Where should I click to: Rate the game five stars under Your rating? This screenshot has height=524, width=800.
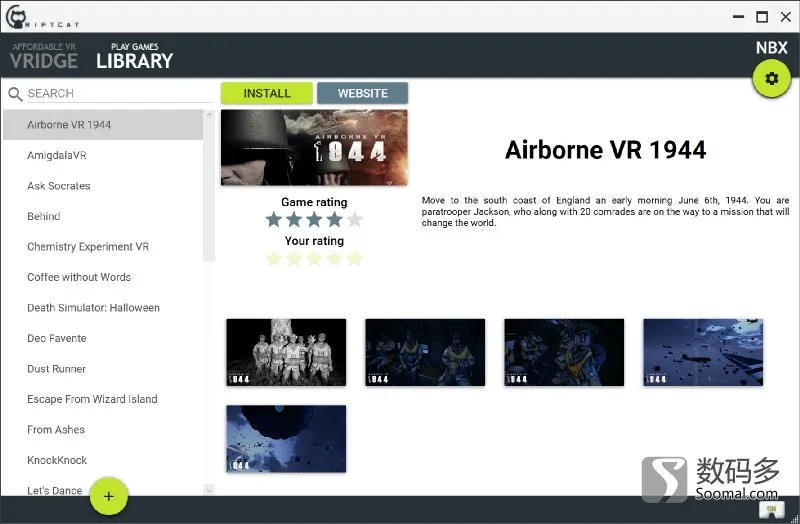355,259
